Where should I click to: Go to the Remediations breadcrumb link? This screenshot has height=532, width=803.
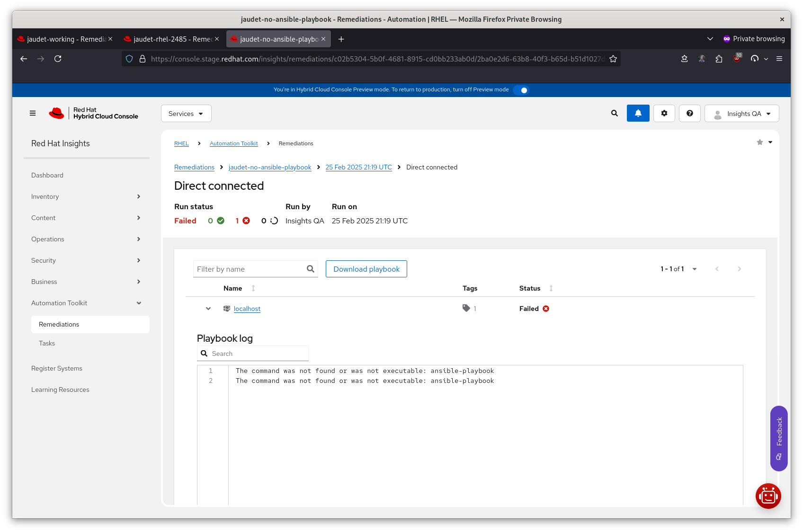pos(194,167)
